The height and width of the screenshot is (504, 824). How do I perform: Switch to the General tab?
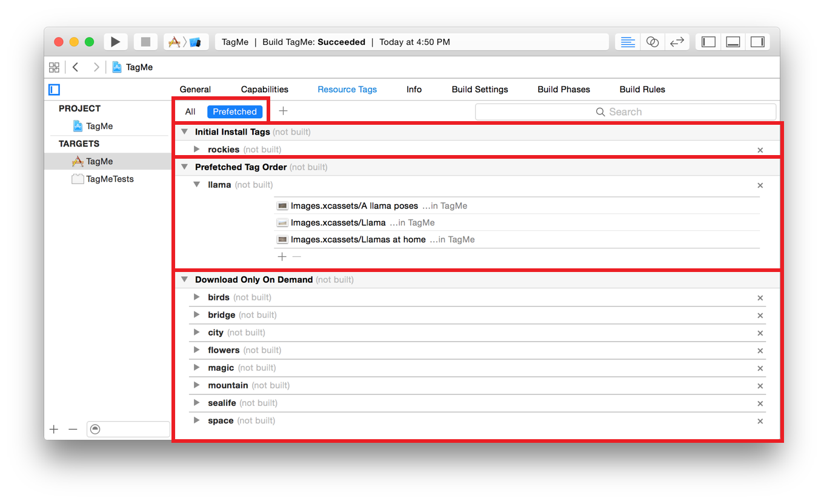point(195,89)
